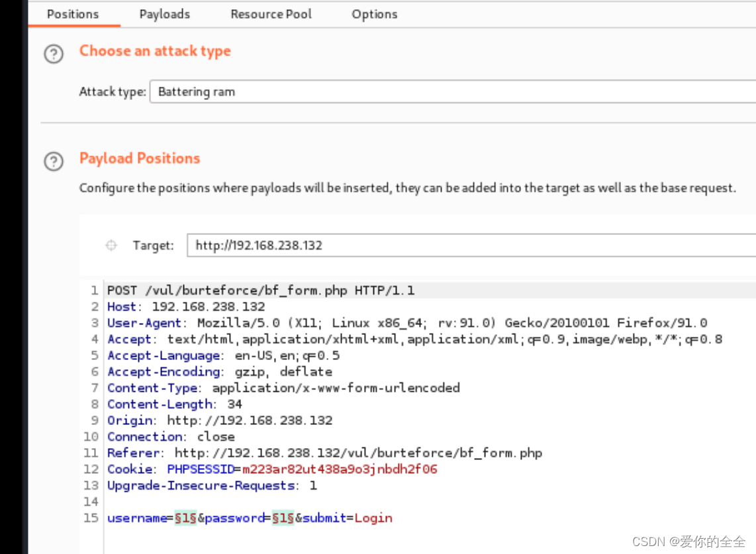756x554 pixels.
Task: Click the Content-Length: 34 line
Action: click(175, 404)
